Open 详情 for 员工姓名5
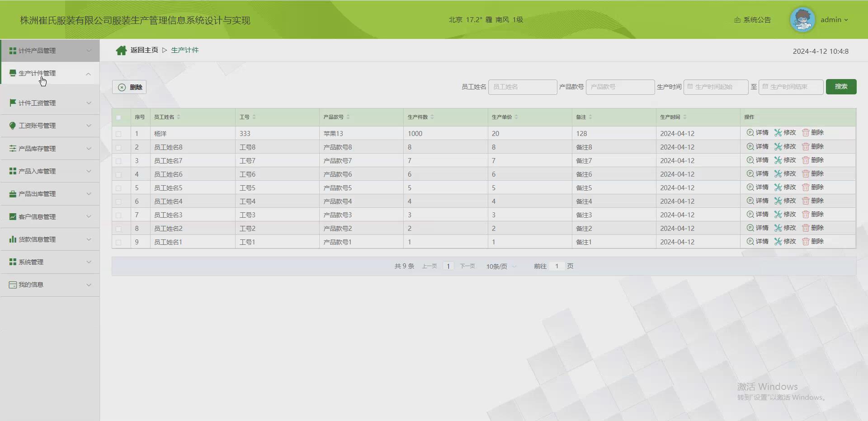This screenshot has width=868, height=421. coord(757,187)
